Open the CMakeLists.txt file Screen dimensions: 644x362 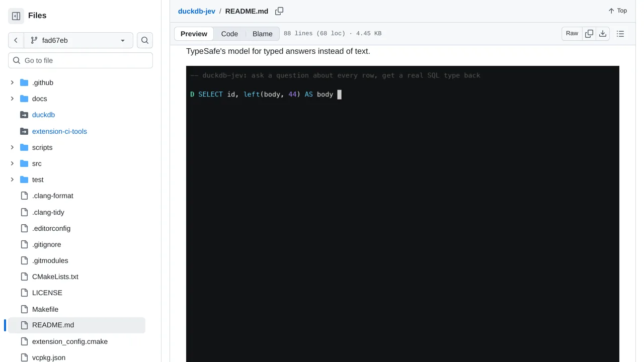[x=55, y=277]
